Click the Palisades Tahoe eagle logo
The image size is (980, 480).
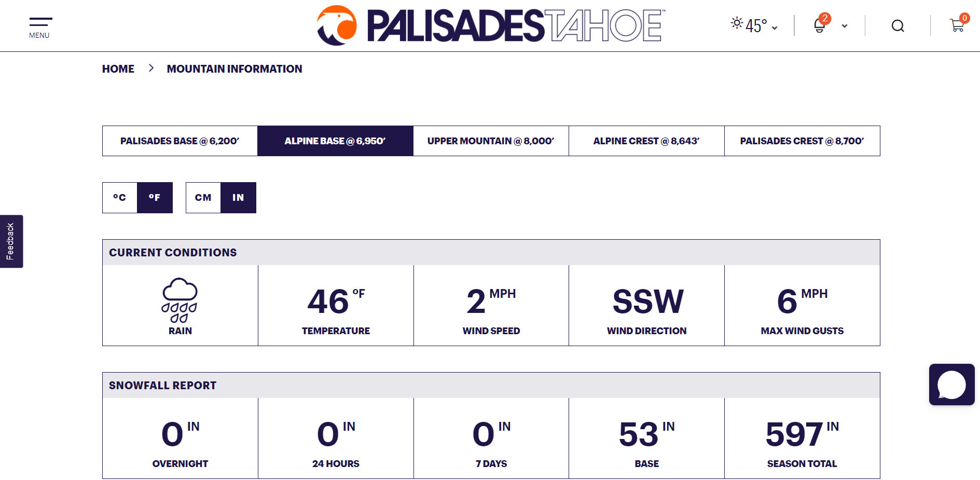[x=337, y=25]
